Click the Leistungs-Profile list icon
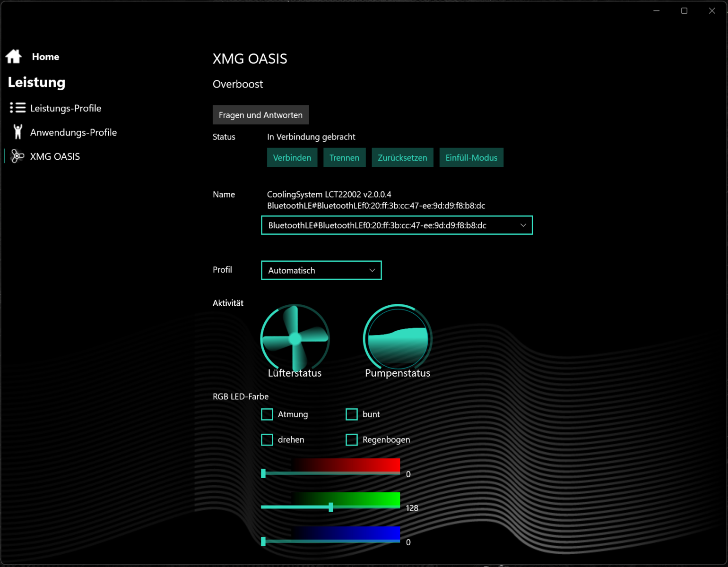 pyautogui.click(x=18, y=108)
